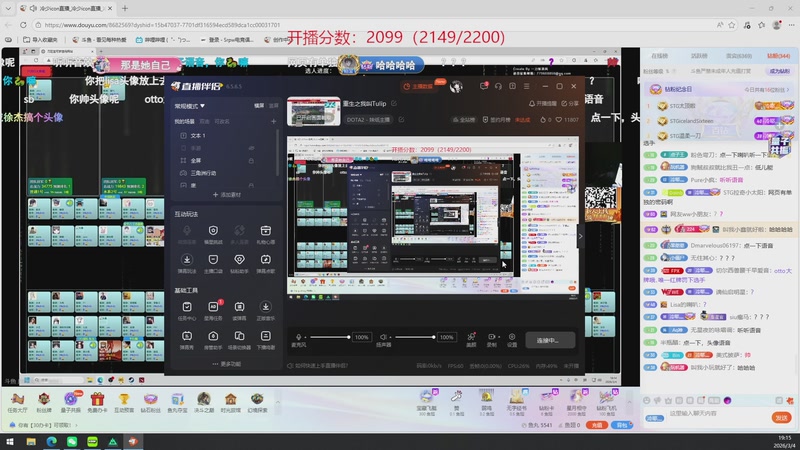The width and height of the screenshot is (800, 450).
Task: Collapse the activity icons chevron below the player
Action: coord(278,402)
